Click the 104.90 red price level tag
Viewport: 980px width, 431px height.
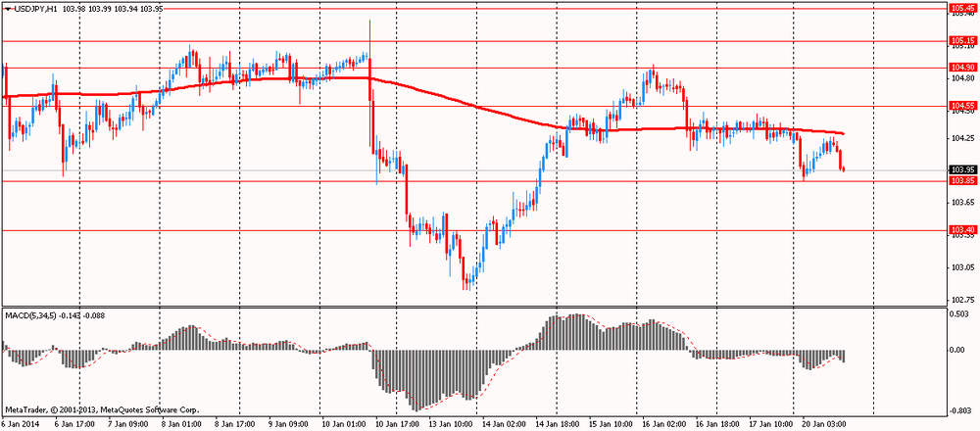(x=962, y=68)
